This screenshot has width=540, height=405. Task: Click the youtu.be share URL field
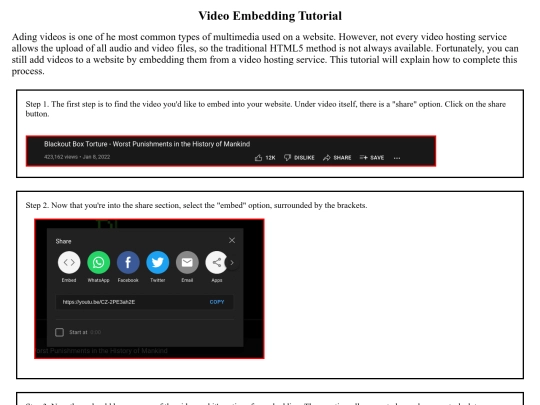pyautogui.click(x=144, y=302)
